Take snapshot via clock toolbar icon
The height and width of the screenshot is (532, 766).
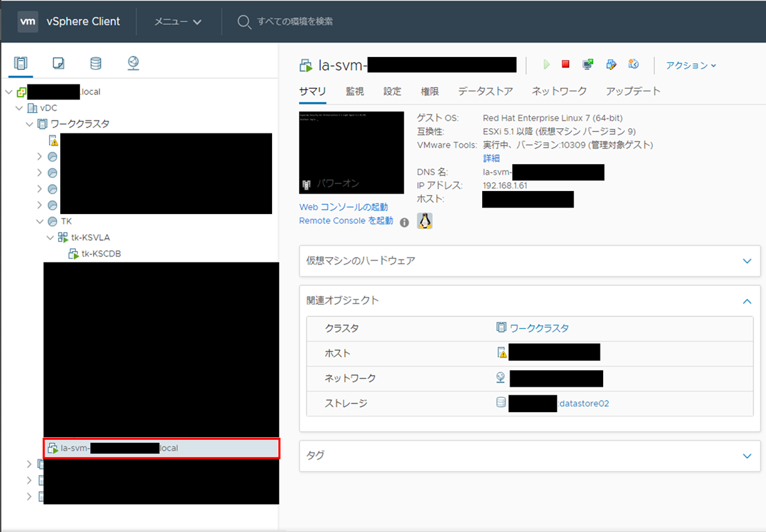[634, 64]
